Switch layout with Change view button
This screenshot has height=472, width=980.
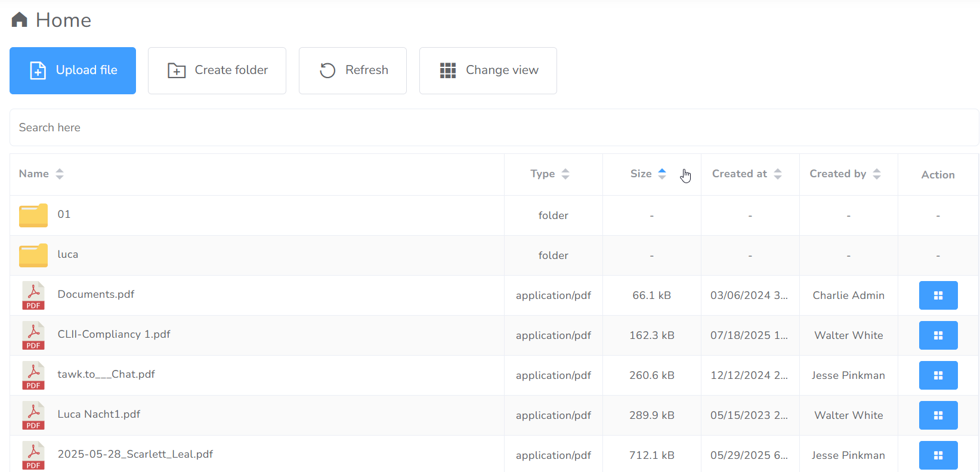pos(488,70)
